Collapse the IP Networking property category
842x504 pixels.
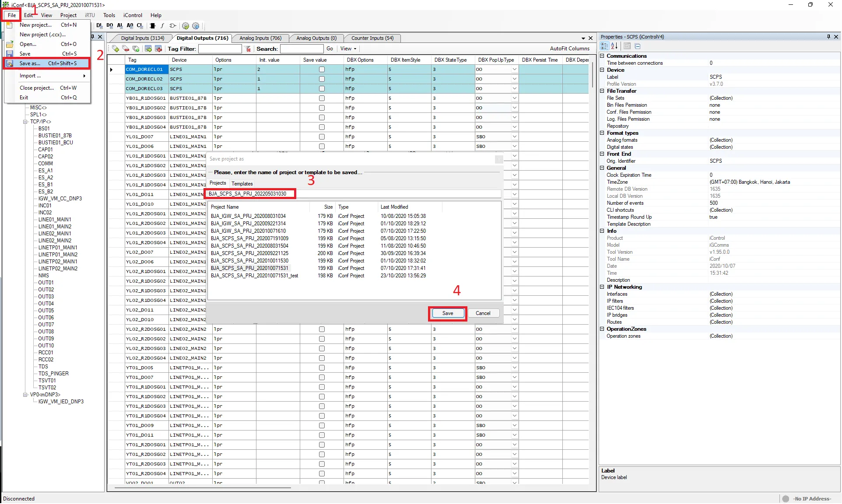pyautogui.click(x=602, y=287)
